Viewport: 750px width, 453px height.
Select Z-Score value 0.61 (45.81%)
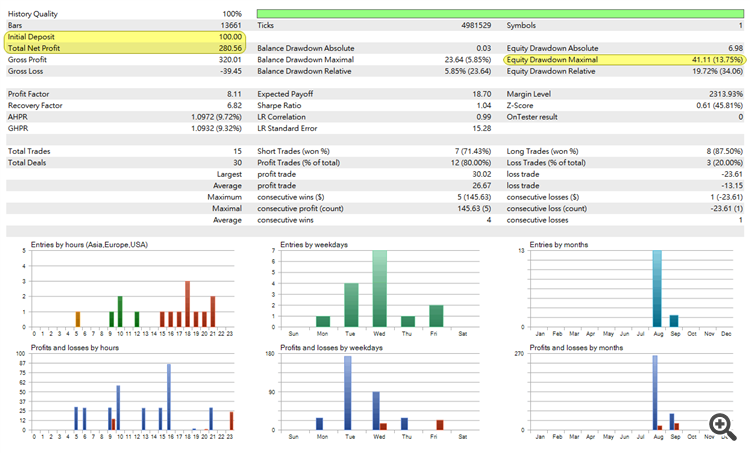tap(720, 106)
